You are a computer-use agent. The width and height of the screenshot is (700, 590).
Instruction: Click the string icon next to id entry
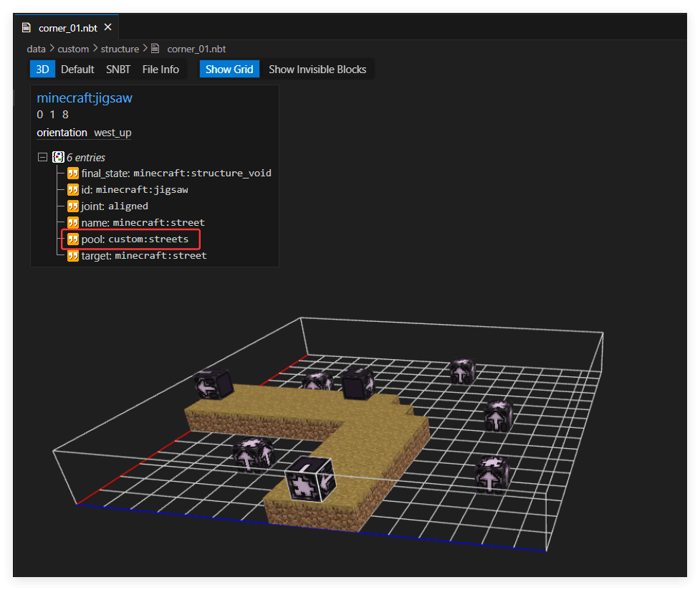click(x=73, y=190)
